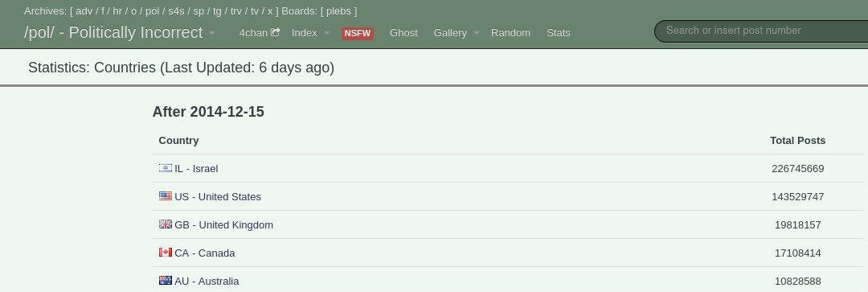868x292 pixels.
Task: Expand the Gallery dropdown arrow
Action: click(476, 33)
